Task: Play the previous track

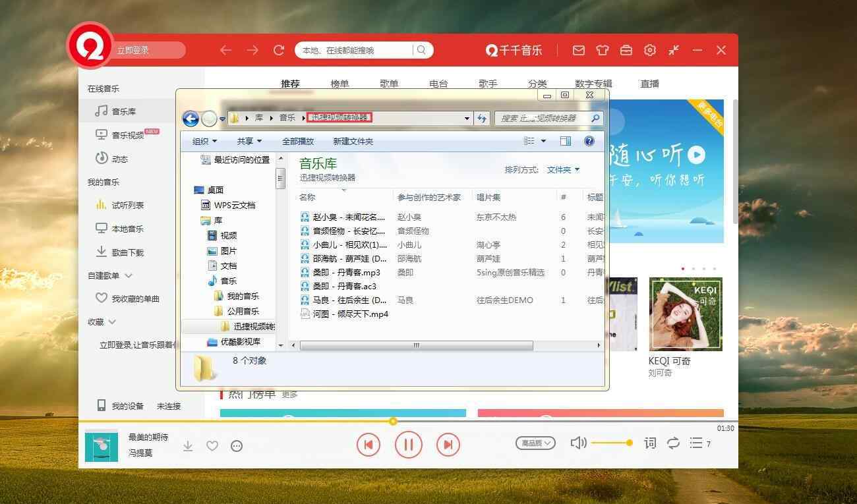Action: pos(369,445)
